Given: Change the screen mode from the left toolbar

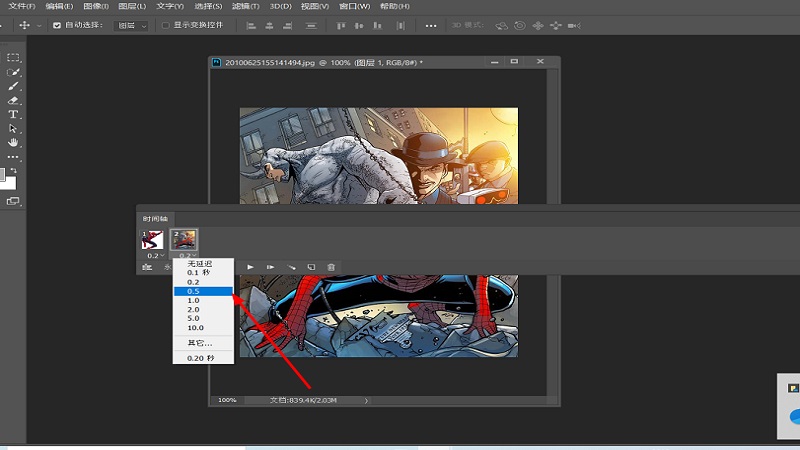Looking at the screenshot, I should 13,201.
